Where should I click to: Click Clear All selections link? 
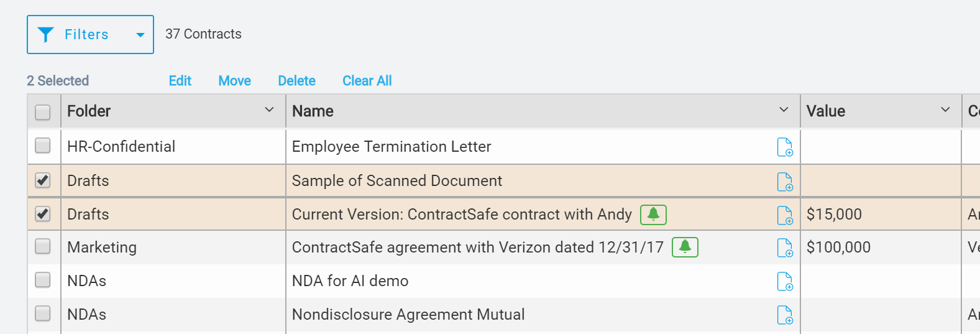pos(367,81)
